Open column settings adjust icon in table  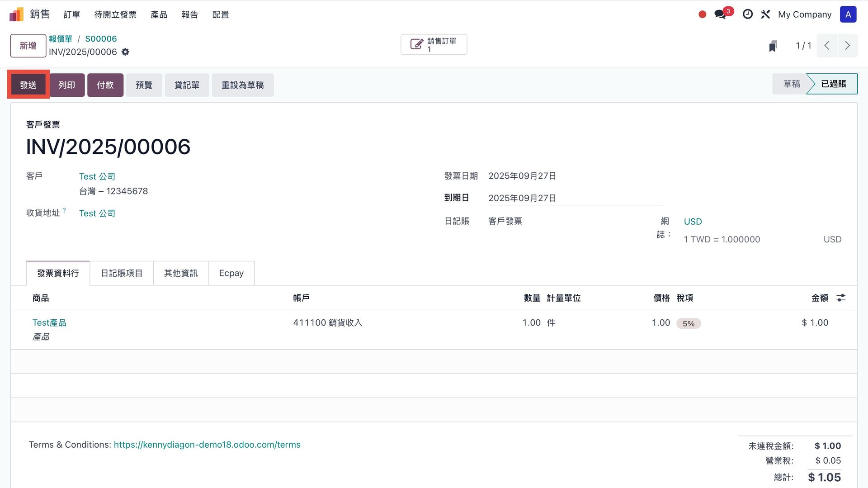click(841, 298)
